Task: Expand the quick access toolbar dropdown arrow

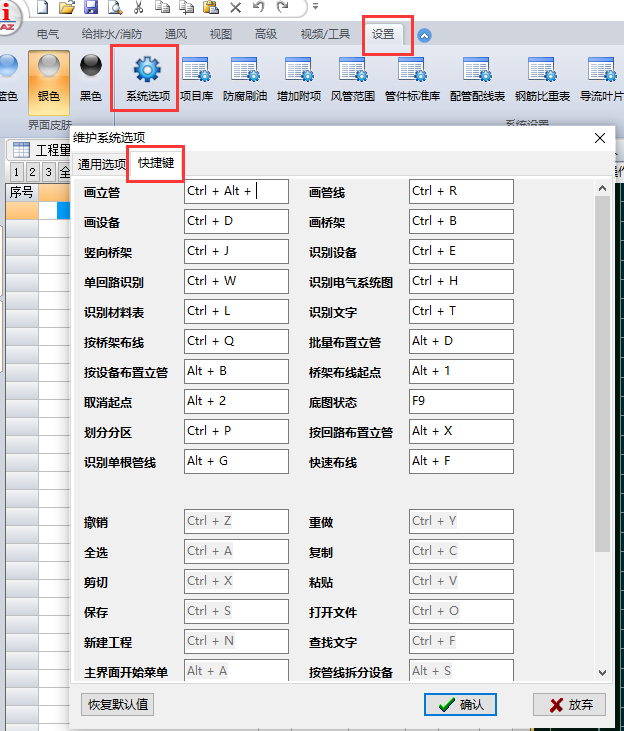Action: pyautogui.click(x=316, y=8)
